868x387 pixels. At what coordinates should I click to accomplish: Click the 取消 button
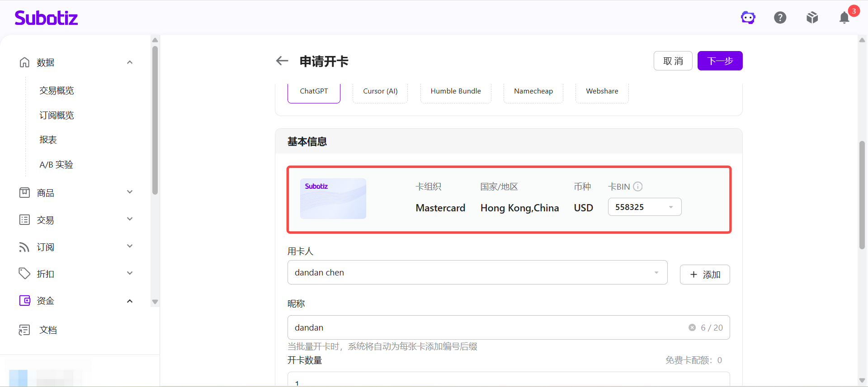pos(673,61)
